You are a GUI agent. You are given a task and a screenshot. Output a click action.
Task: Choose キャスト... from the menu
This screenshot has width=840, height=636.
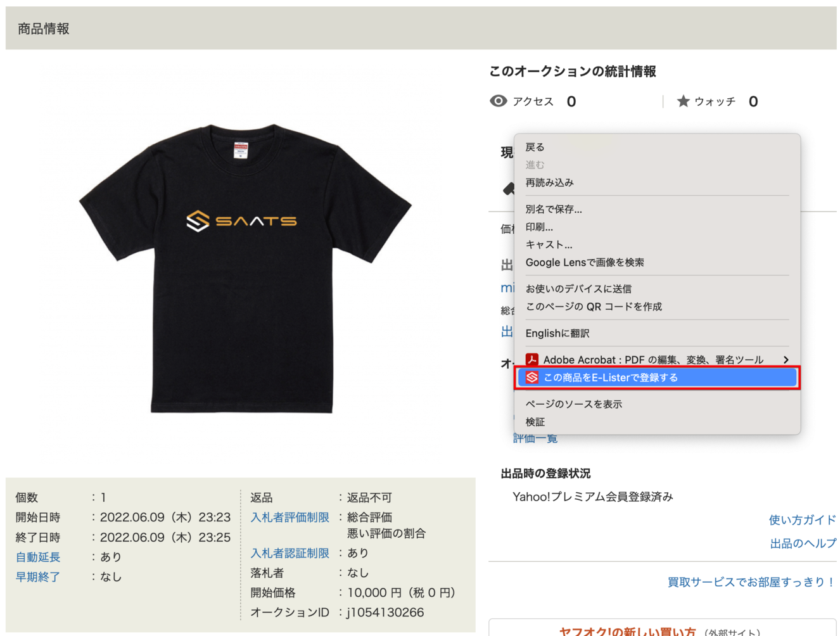[549, 245]
